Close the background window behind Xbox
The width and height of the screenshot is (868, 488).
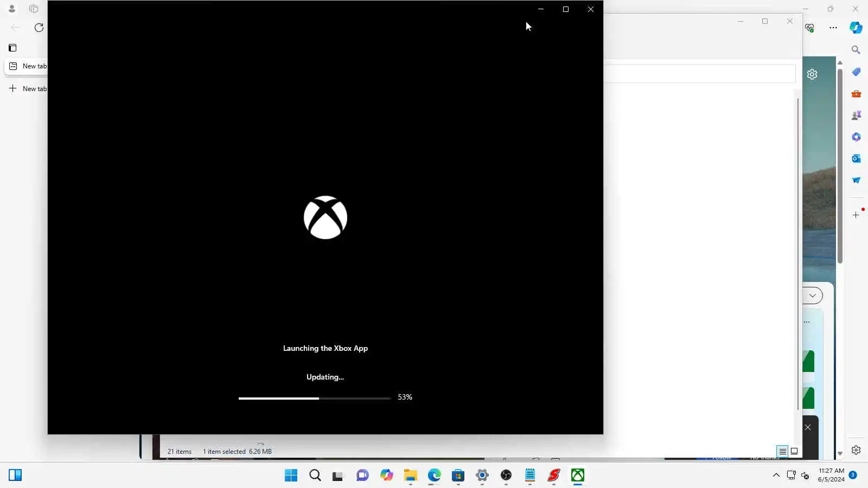click(x=790, y=21)
